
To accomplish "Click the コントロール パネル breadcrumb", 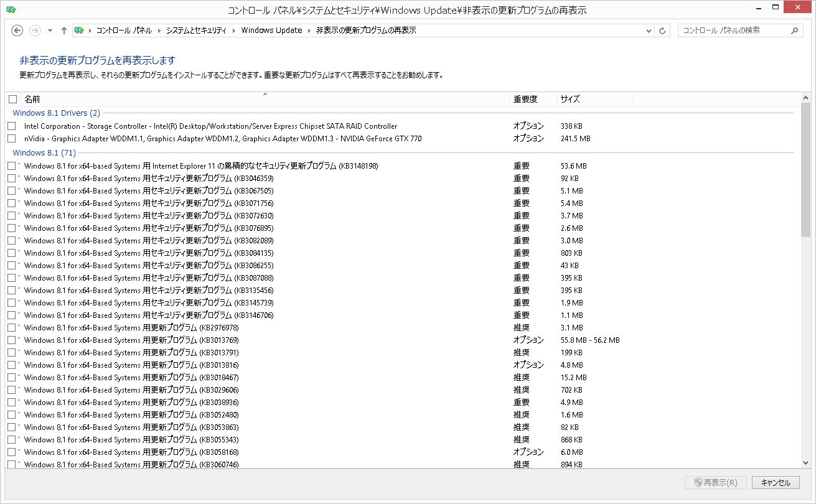I will coord(124,30).
